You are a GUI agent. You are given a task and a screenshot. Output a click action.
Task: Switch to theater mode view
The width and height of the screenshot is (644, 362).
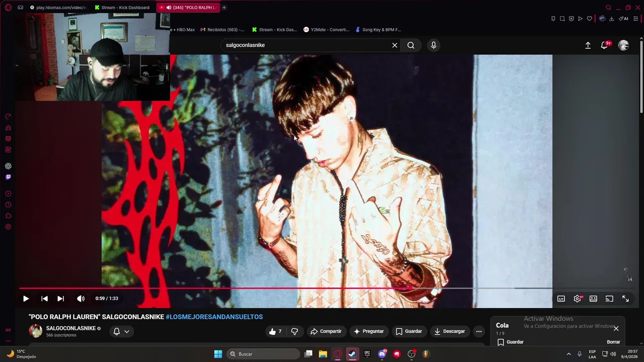coord(593,299)
